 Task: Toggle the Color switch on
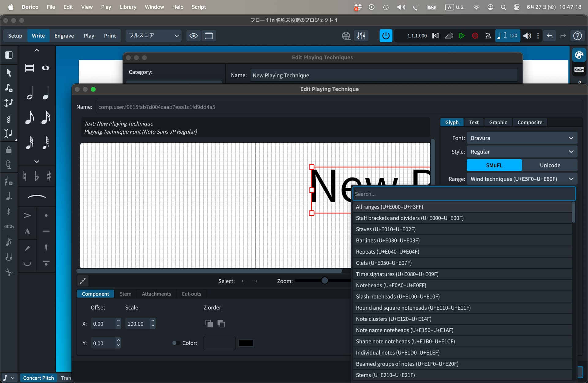coord(175,343)
